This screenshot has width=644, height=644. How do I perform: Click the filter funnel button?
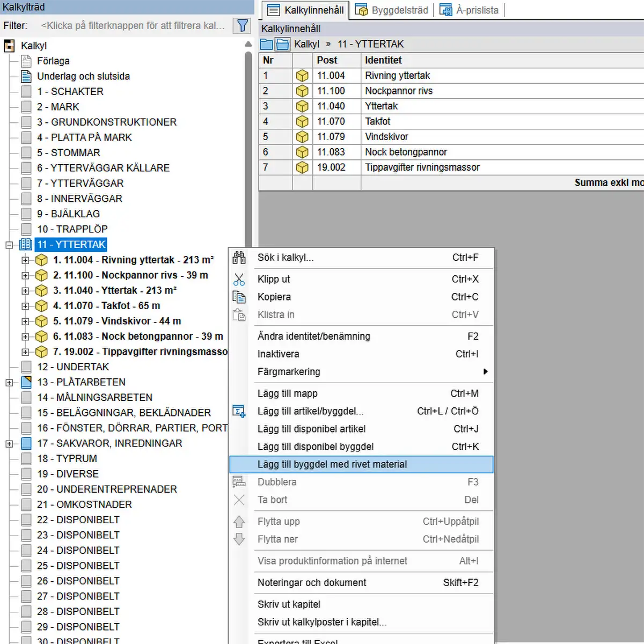point(242,25)
